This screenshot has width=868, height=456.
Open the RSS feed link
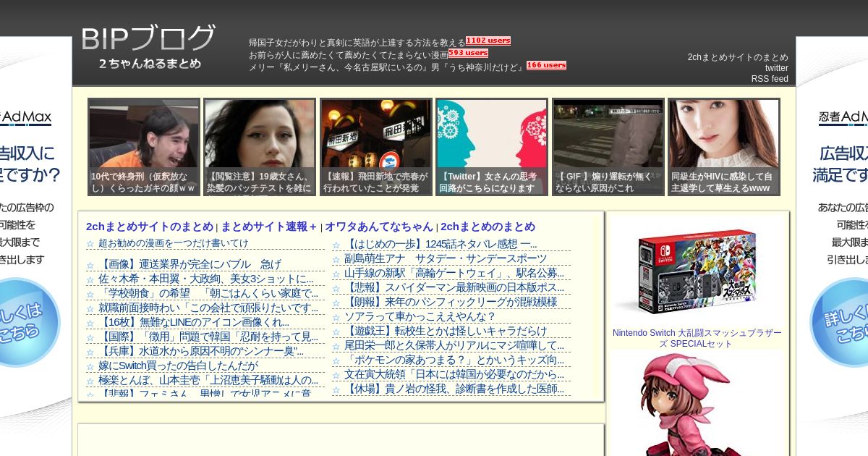coord(770,79)
